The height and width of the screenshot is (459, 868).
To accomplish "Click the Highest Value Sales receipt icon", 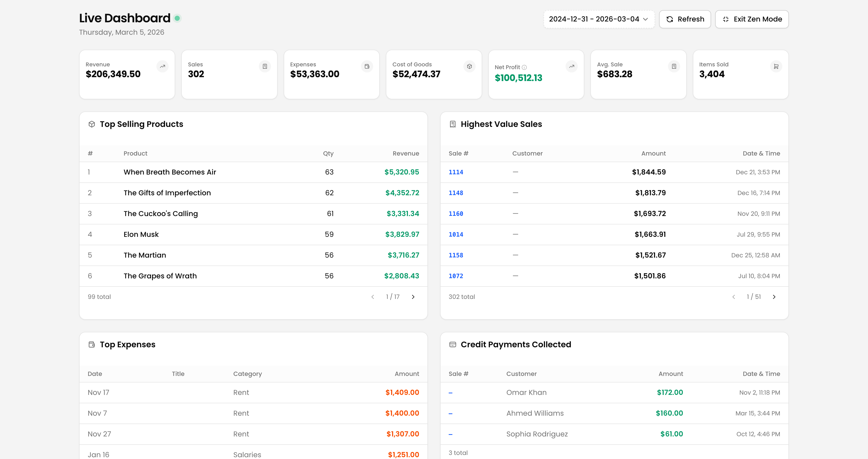I will tap(453, 124).
